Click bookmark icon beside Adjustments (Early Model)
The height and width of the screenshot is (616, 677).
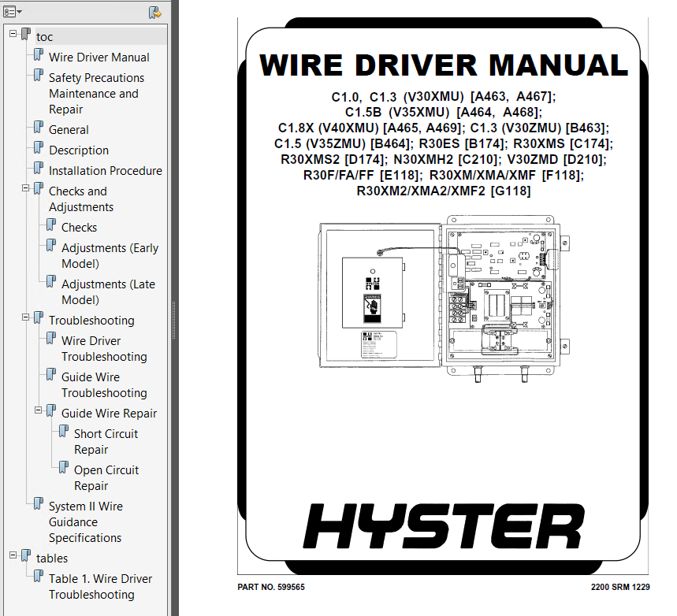[x=51, y=246]
